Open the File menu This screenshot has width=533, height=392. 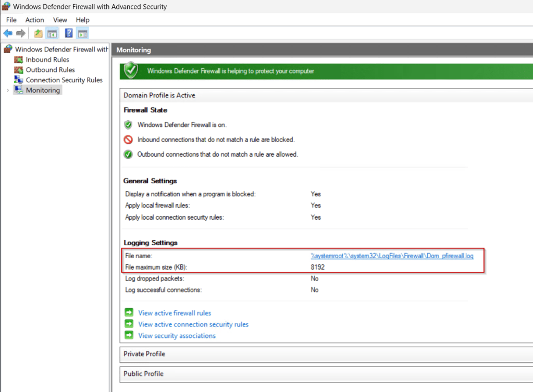11,20
